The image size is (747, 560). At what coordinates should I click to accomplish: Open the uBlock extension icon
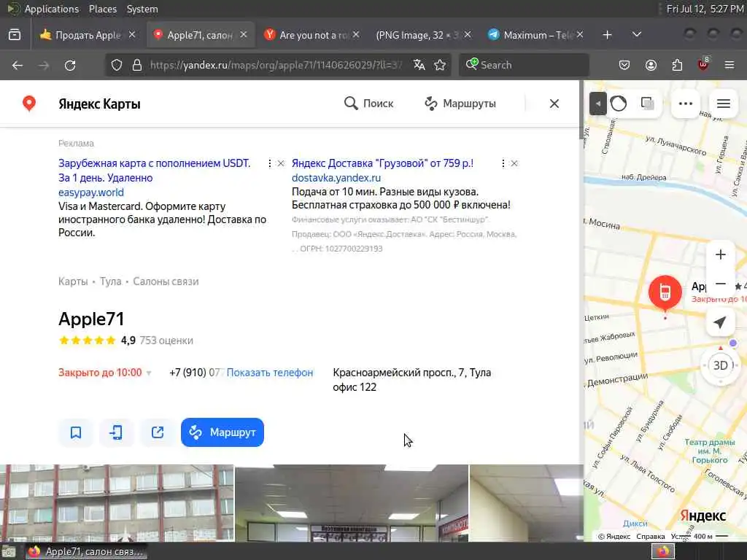click(x=703, y=65)
